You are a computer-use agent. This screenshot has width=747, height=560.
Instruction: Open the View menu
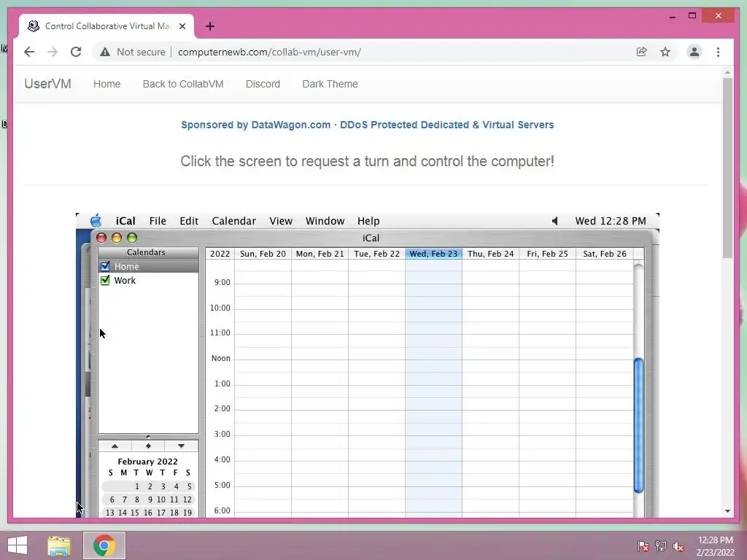[281, 221]
